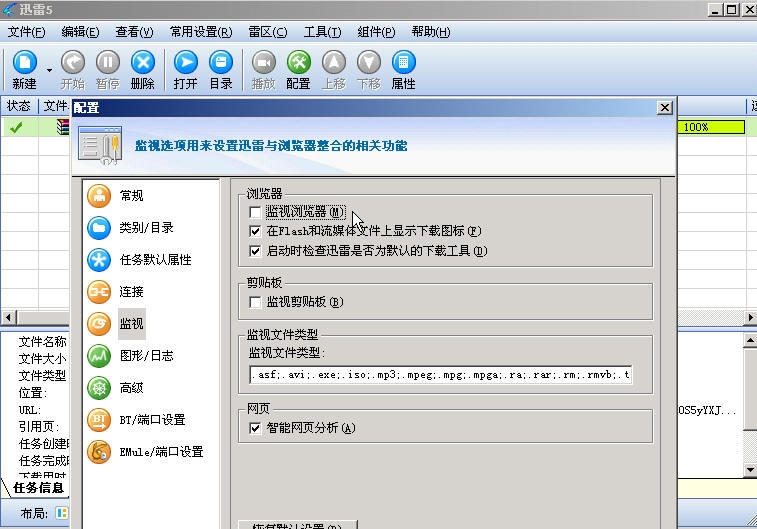This screenshot has height=529, width=757.
Task: Click the 文件大小 label in task info
Action: (42, 359)
